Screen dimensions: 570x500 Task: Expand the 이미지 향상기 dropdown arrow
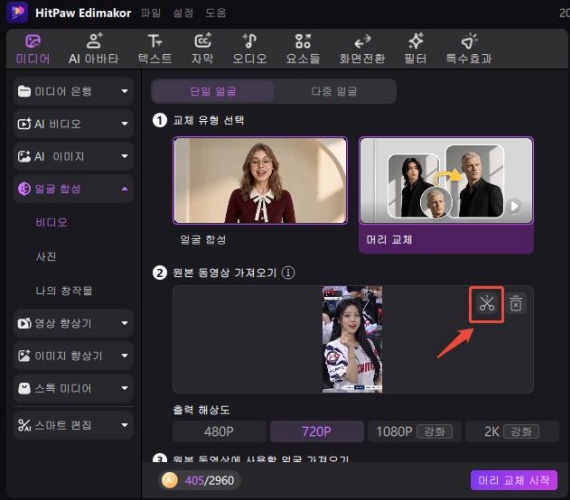click(x=124, y=355)
